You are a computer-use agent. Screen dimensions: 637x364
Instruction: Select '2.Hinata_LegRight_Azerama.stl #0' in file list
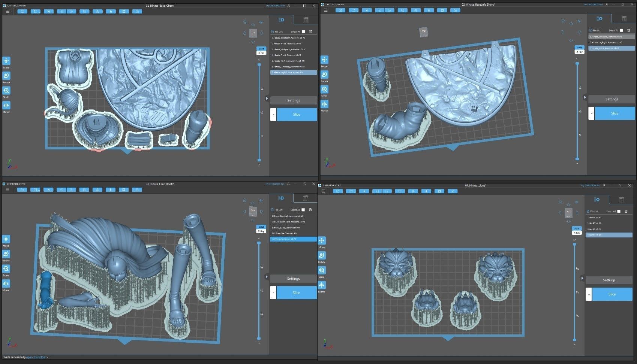point(612,42)
